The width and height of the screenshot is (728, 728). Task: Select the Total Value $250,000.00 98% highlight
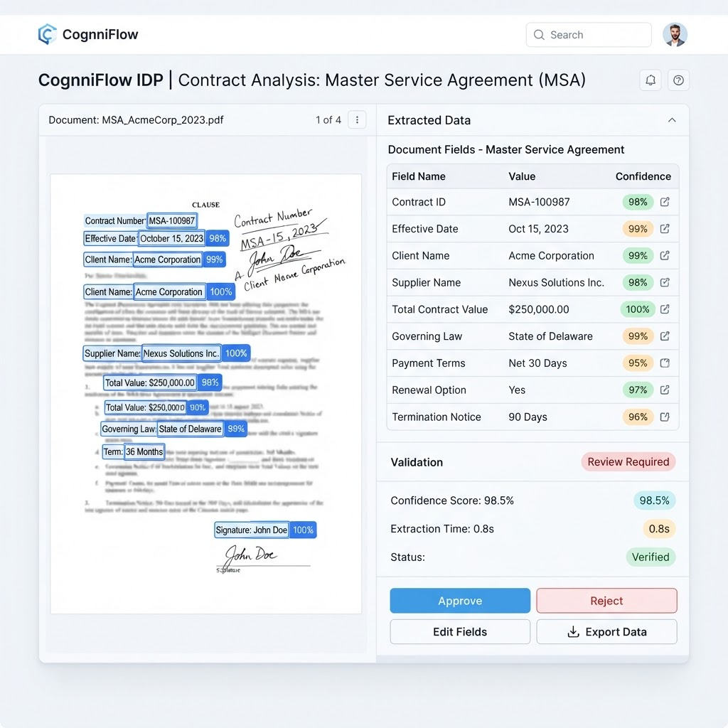pos(163,382)
